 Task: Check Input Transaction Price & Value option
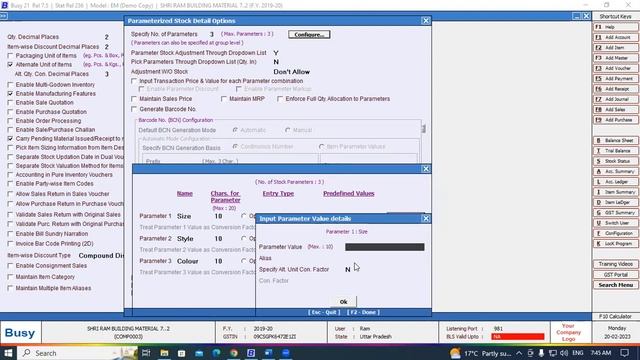pos(134,81)
